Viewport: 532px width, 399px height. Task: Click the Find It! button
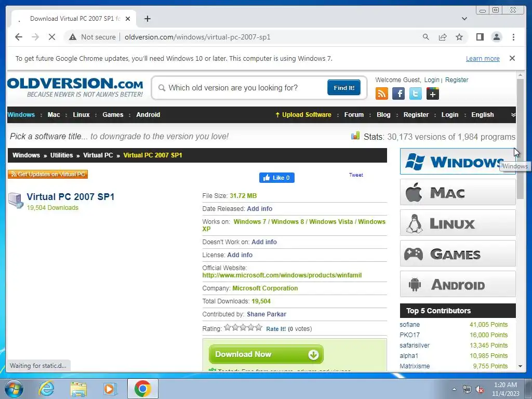(x=344, y=87)
